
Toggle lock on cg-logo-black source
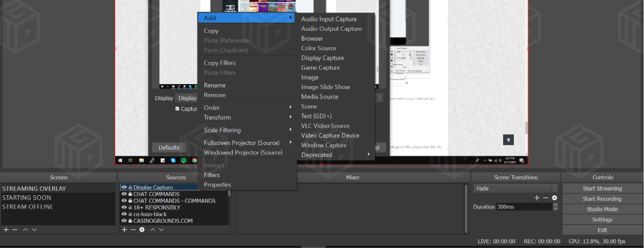[x=130, y=214]
